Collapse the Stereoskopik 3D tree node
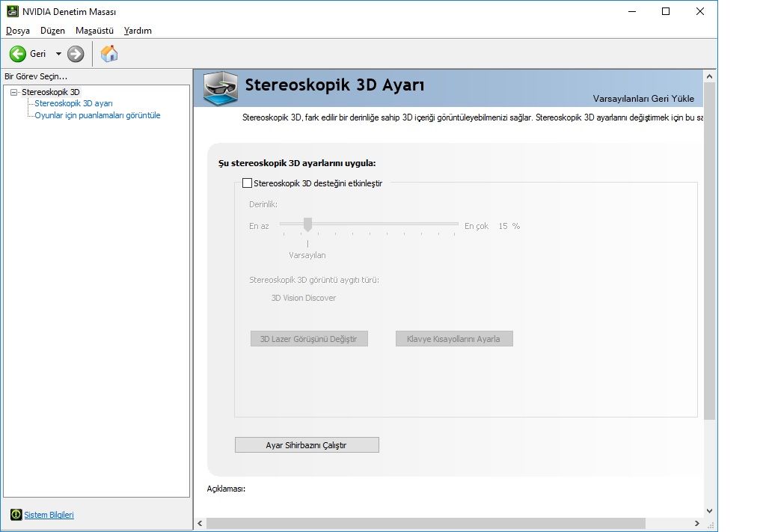The width and height of the screenshot is (772, 532). coord(13,92)
